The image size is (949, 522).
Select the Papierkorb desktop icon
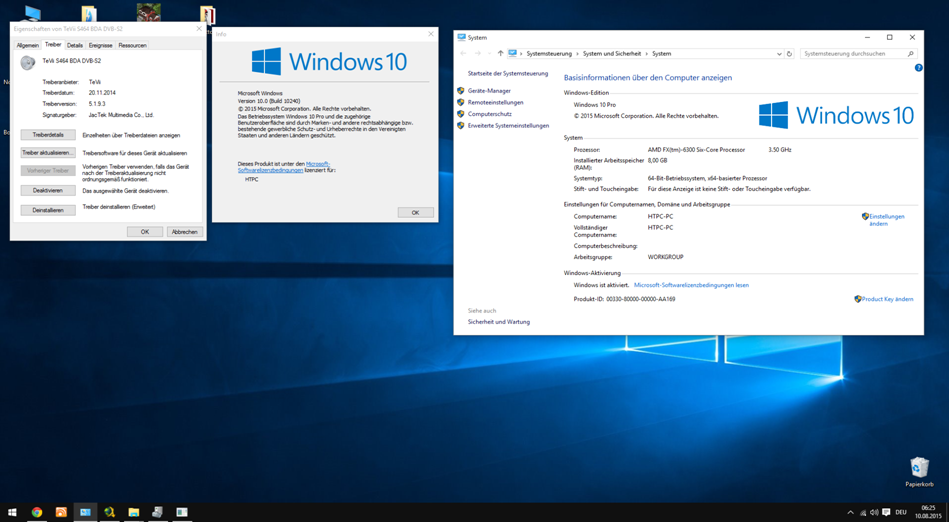click(919, 472)
